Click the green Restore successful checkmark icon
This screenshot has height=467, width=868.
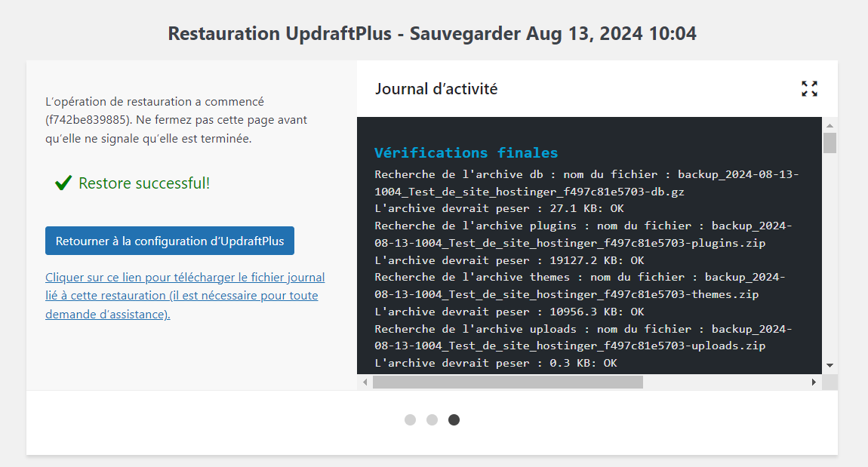[x=63, y=182]
